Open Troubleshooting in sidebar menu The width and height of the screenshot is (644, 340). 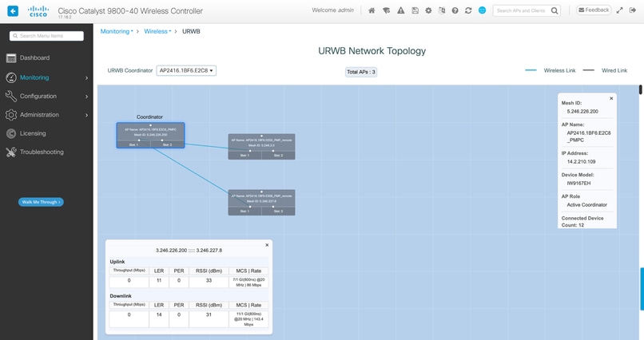tap(42, 152)
